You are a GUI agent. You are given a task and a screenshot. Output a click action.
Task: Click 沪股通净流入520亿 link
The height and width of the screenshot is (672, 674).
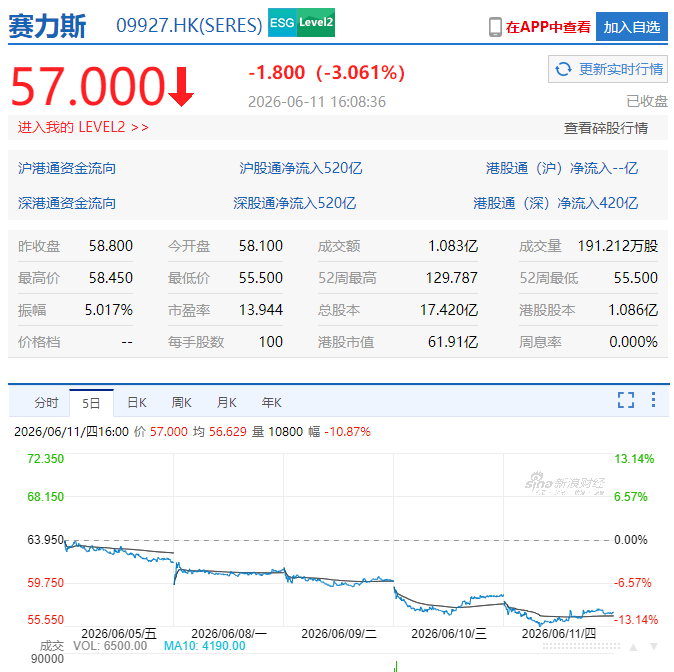coord(301,168)
